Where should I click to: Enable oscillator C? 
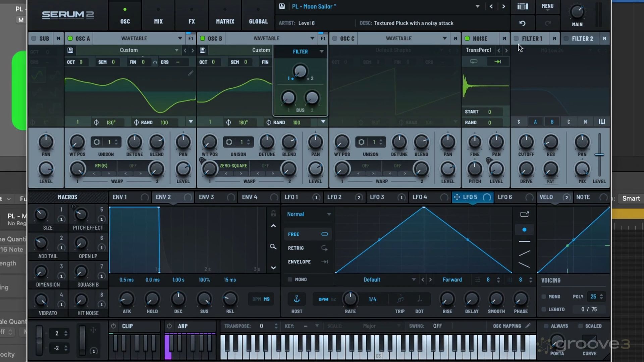(x=335, y=38)
